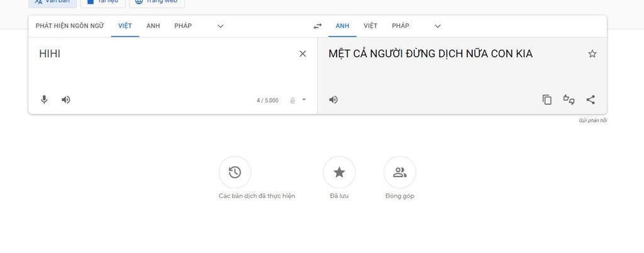Image resolution: width=644 pixels, height=253 pixels.
Task: Switch to Tài liệu document mode
Action: coord(103,2)
